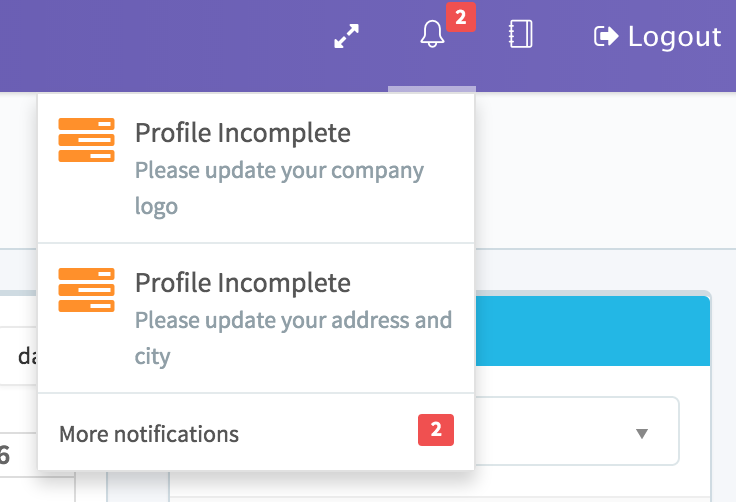
Task: Click the orange icon beside company logo notification
Action: pyautogui.click(x=86, y=139)
